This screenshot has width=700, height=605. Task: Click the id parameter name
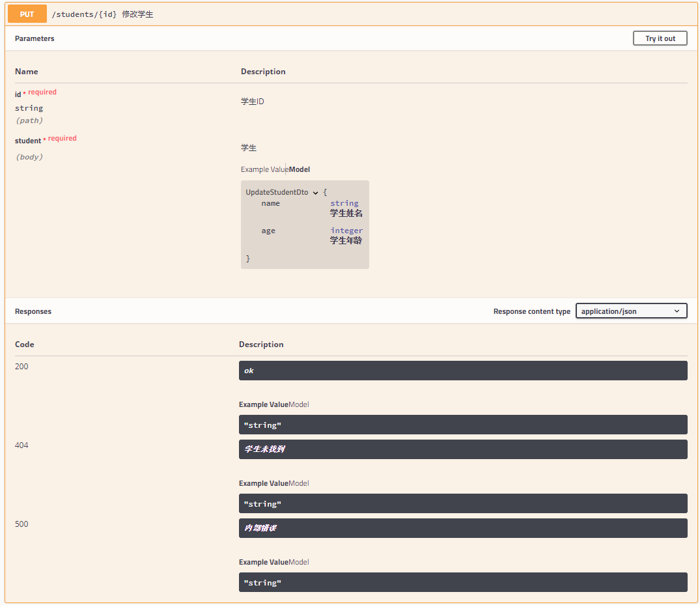click(x=18, y=94)
